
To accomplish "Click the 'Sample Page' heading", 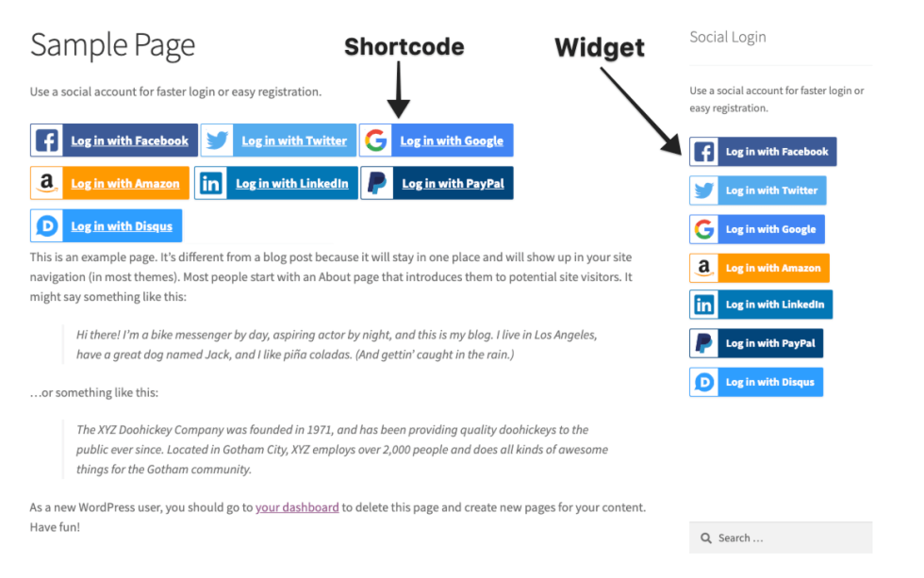I will click(x=112, y=45).
